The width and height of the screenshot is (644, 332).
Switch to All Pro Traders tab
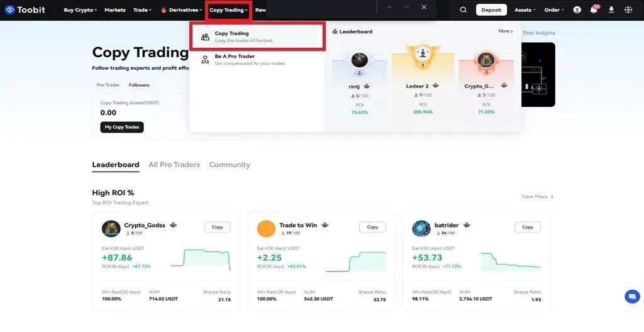(174, 165)
